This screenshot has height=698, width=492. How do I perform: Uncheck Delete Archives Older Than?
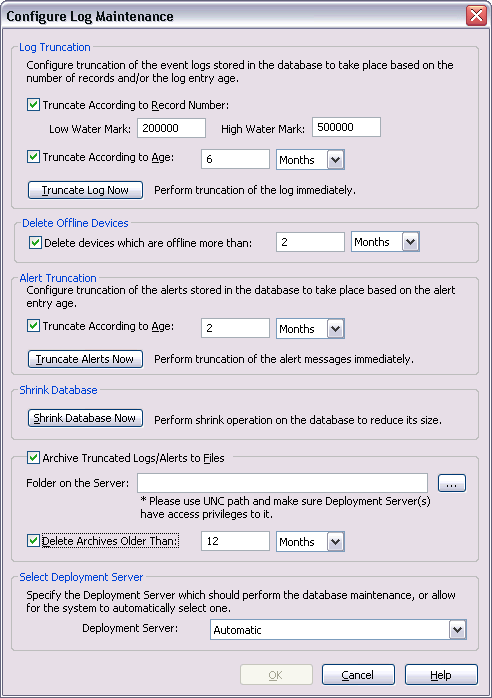tap(33, 541)
